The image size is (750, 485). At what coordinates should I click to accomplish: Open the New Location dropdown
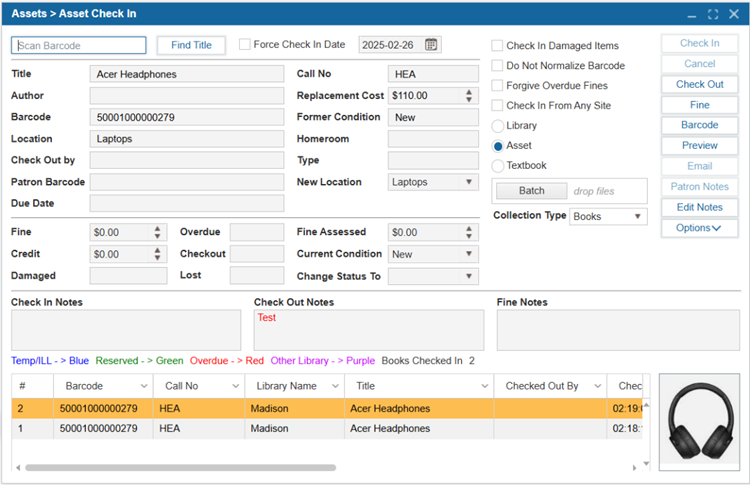[x=469, y=182]
